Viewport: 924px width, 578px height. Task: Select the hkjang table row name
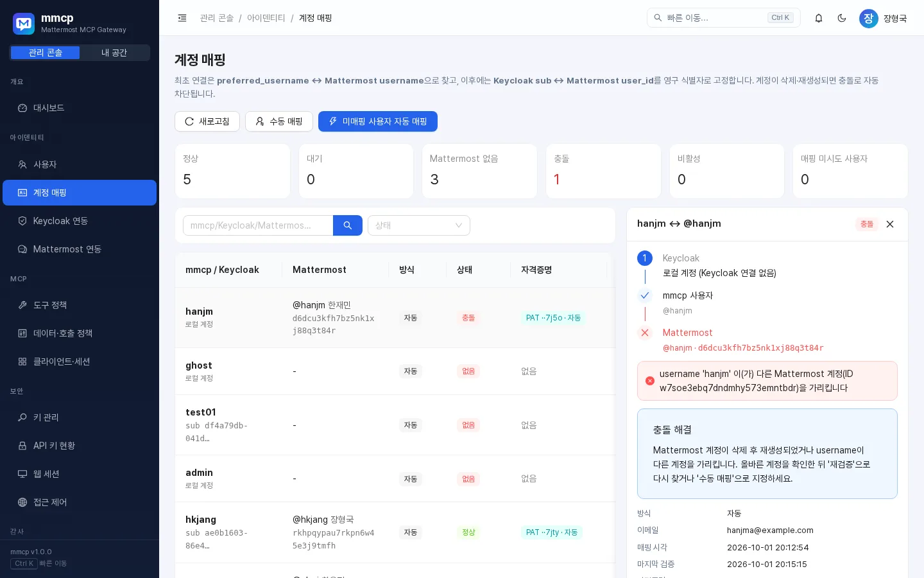201,520
